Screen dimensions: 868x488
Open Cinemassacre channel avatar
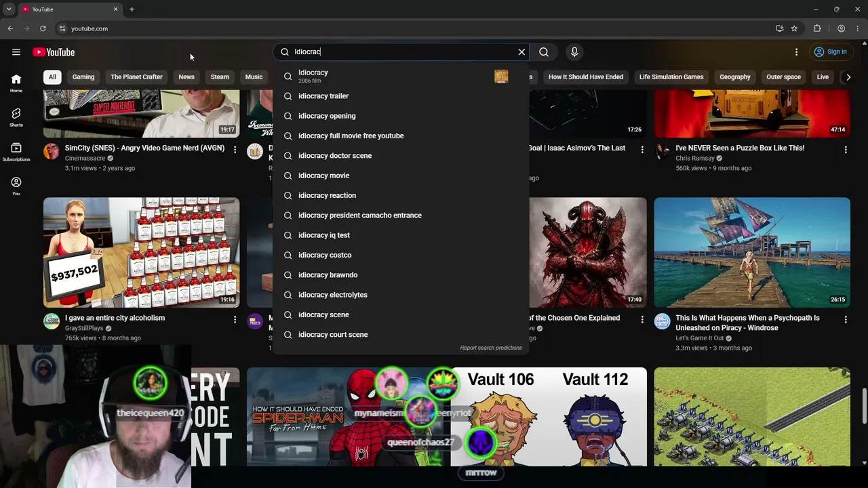coord(52,151)
